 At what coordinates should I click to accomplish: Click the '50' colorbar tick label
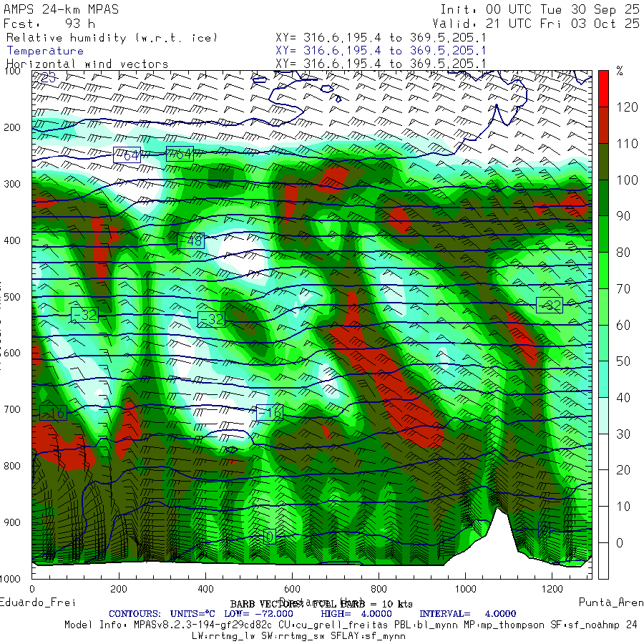tap(623, 361)
